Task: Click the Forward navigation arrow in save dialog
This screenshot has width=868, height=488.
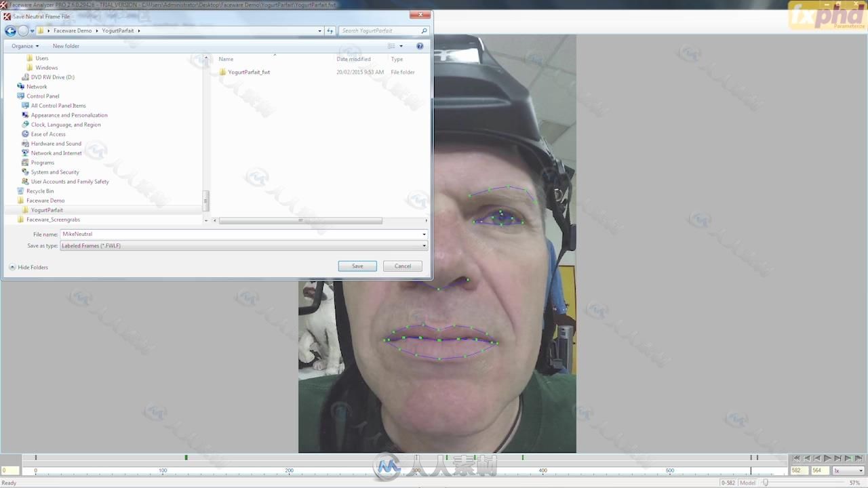Action: coord(23,30)
